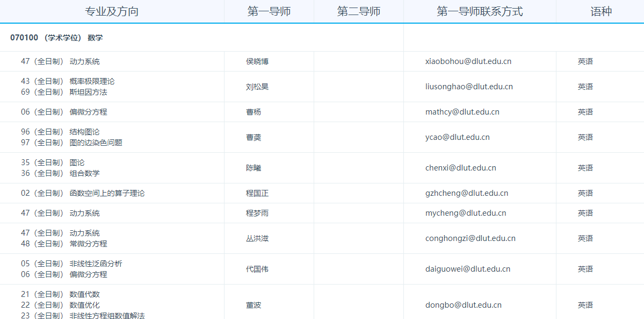
Task: Select direction 69 斯坦因方法
Action: click(64, 92)
